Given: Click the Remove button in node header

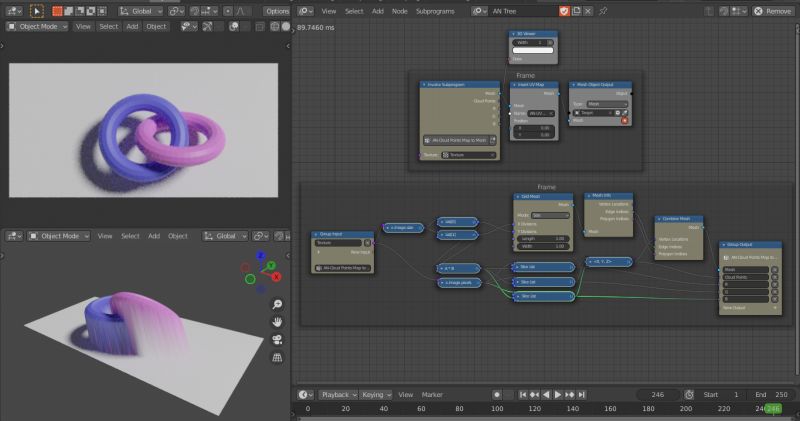Looking at the screenshot, I should [772, 11].
